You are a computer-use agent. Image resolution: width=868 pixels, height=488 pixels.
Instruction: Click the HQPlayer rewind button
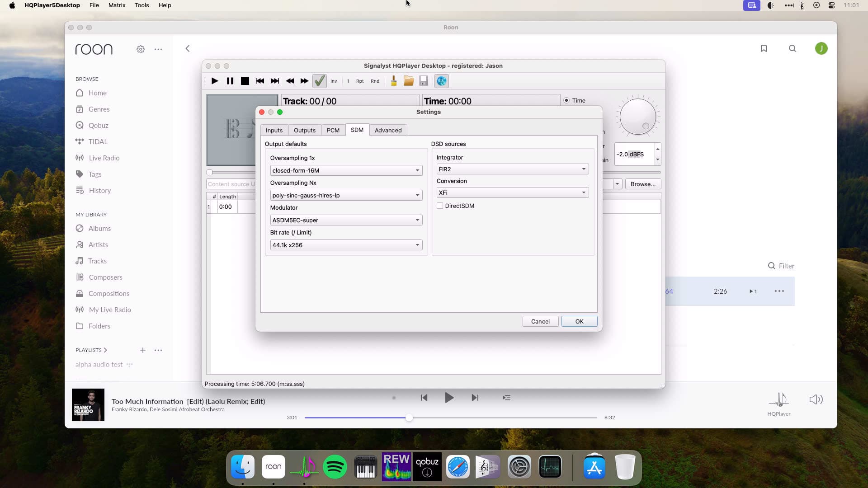(290, 81)
